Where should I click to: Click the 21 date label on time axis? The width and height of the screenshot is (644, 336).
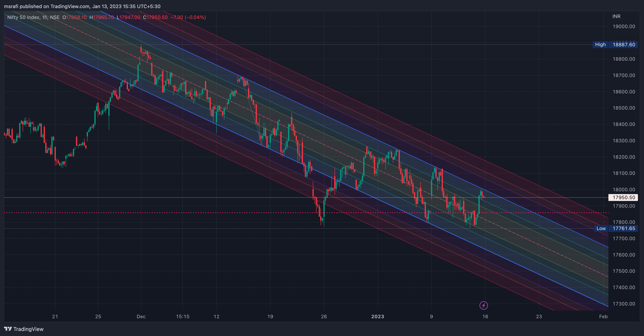click(x=55, y=317)
